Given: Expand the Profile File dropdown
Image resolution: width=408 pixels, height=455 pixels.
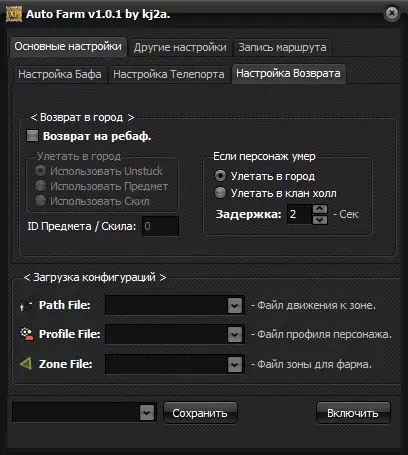Looking at the screenshot, I should (x=235, y=334).
